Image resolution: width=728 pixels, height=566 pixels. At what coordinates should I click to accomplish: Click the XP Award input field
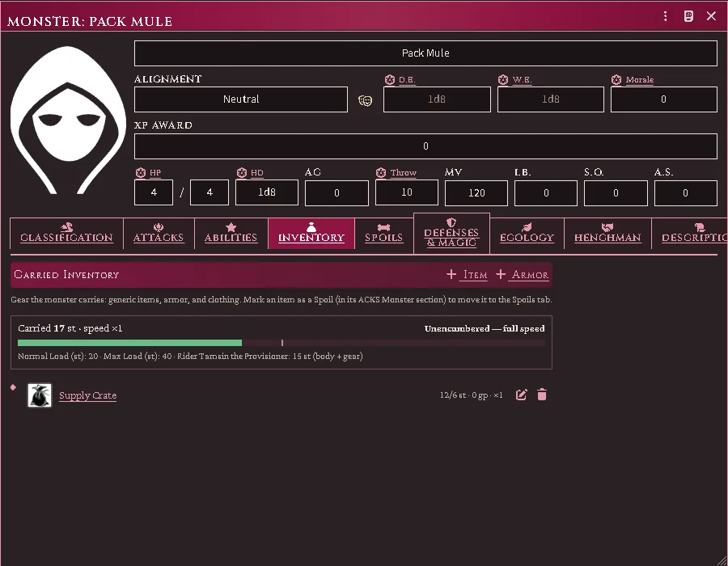pos(425,146)
